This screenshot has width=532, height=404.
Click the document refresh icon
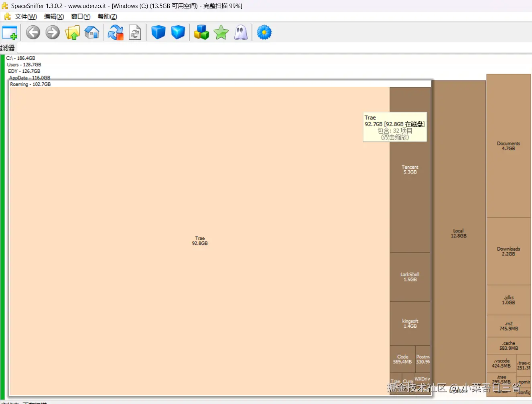click(135, 33)
